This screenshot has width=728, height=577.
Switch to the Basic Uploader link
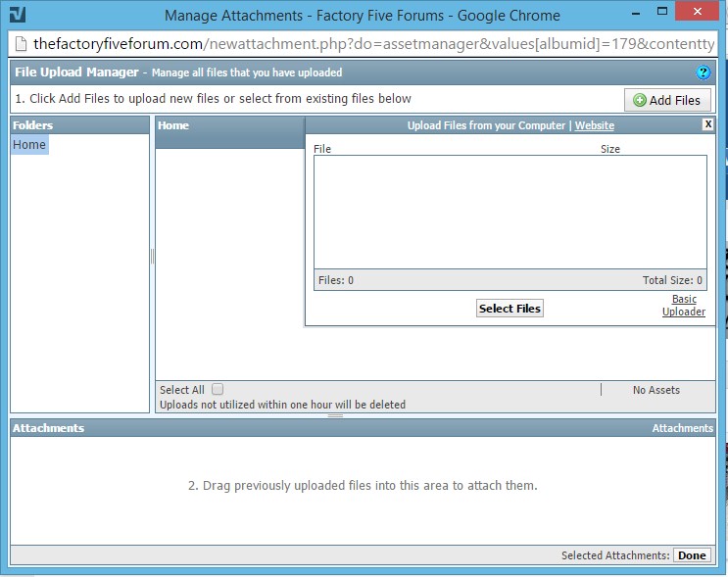coord(684,306)
